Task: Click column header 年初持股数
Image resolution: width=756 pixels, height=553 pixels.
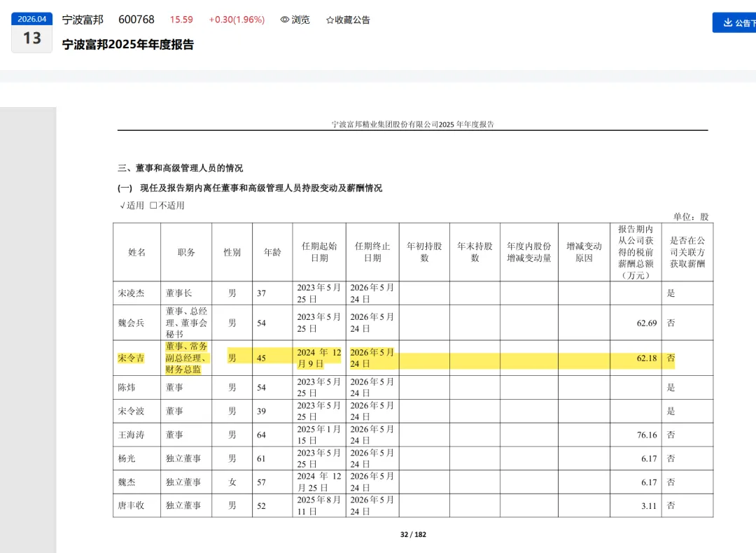Action: click(424, 252)
